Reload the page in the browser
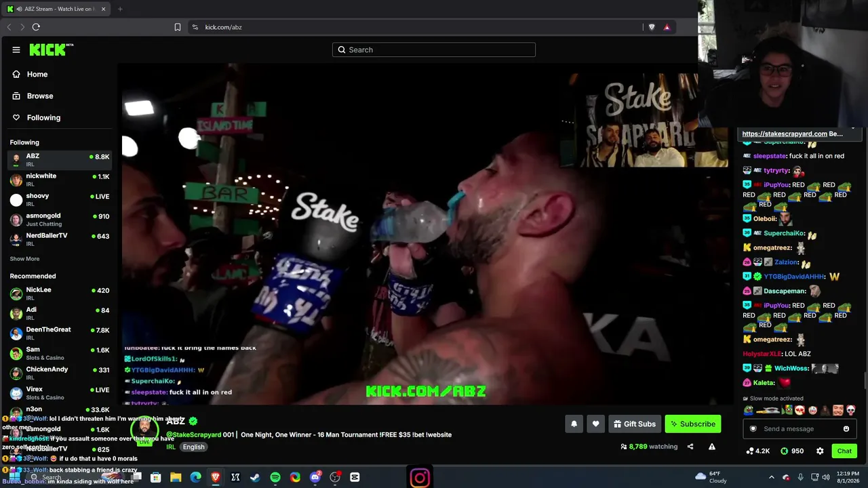This screenshot has height=488, width=868. (36, 27)
